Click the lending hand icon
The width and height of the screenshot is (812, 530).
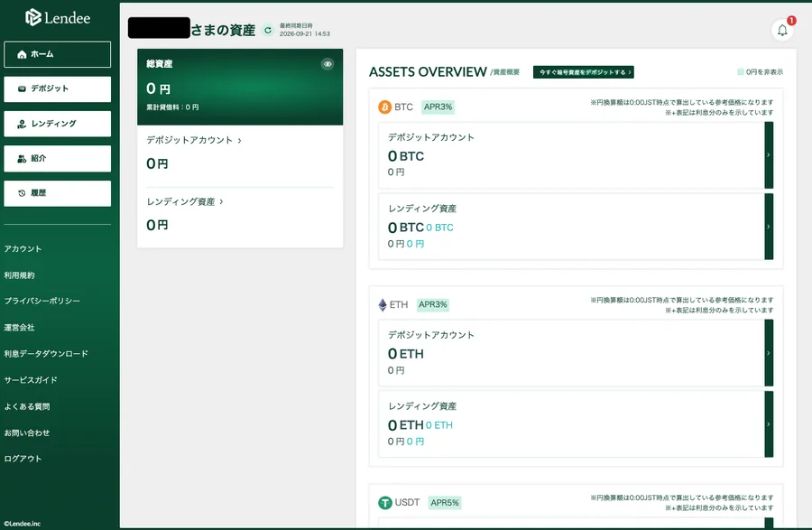[x=22, y=124]
